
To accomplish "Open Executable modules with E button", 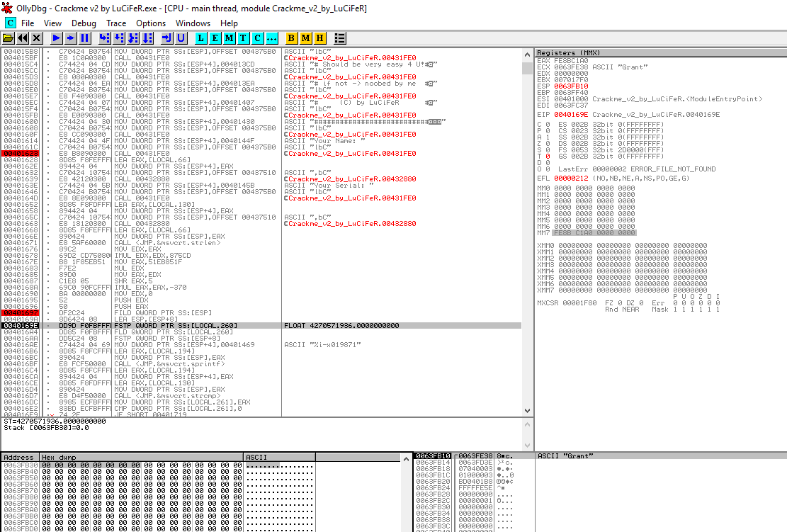I will click(215, 38).
